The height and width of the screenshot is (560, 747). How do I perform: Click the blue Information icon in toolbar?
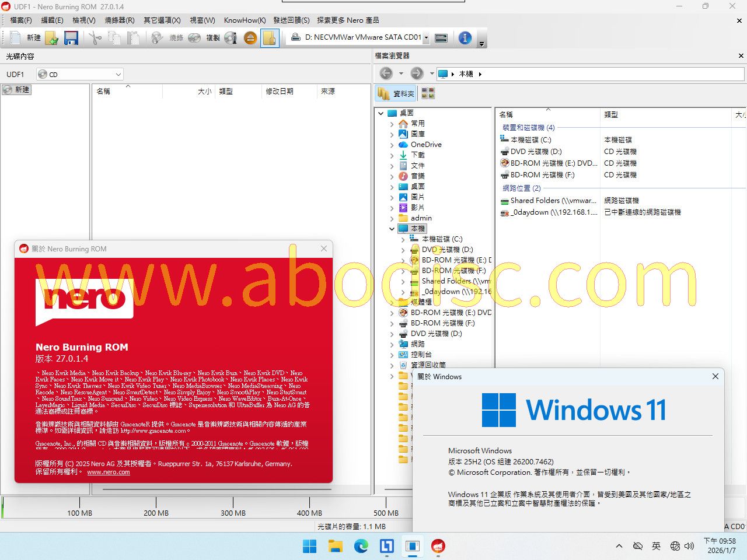pyautogui.click(x=465, y=38)
